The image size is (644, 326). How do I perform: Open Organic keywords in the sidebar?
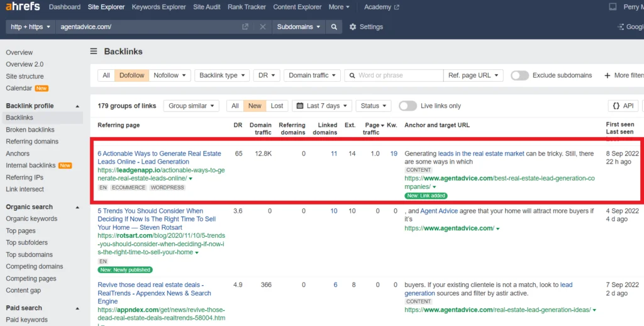31,219
